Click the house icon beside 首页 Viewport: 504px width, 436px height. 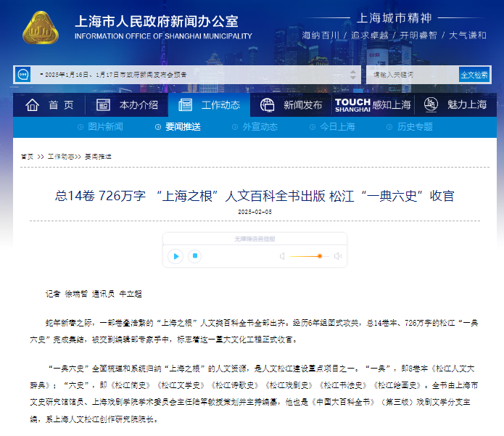pos(33,105)
